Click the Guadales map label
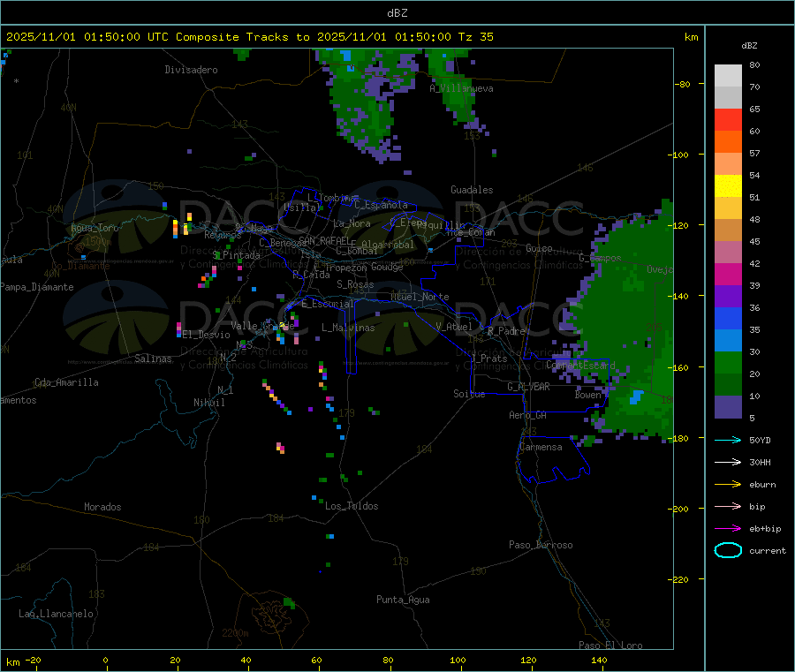 pyautogui.click(x=472, y=190)
